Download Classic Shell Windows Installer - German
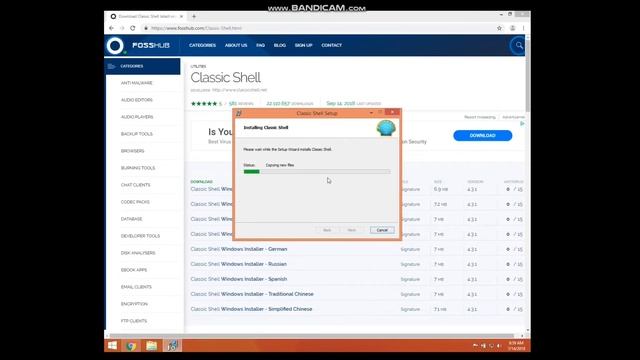The height and width of the screenshot is (360, 640). pyautogui.click(x=239, y=249)
